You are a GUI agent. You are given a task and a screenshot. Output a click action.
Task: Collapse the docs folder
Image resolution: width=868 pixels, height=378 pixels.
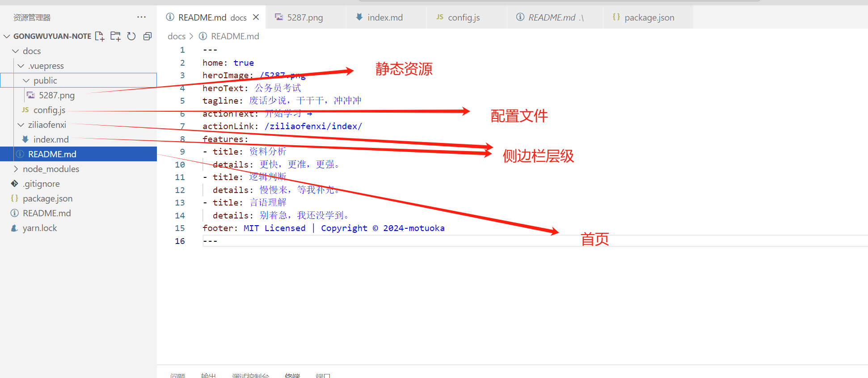31,51
